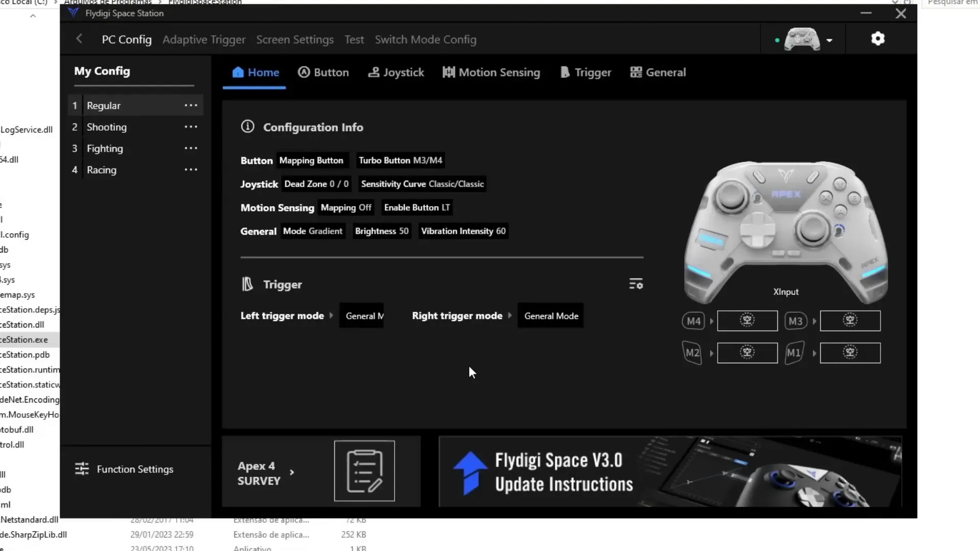Click the Mapping Button tag
Viewport: 980px width, 551px height.
coord(311,160)
